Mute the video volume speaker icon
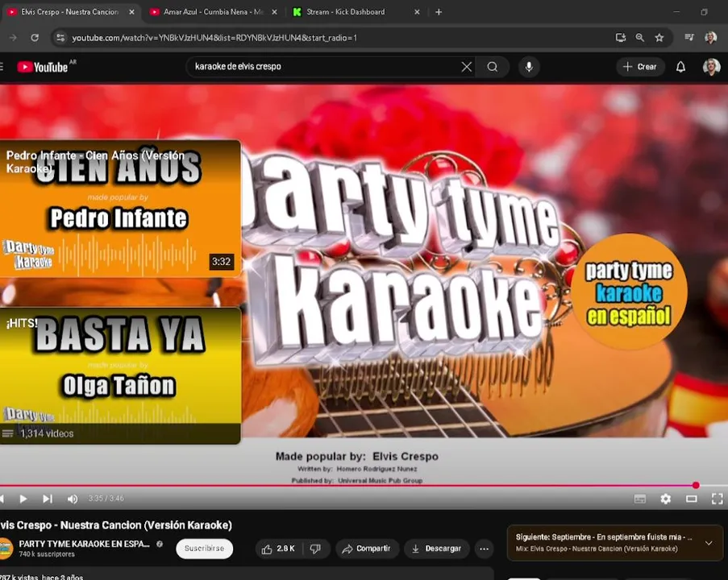 point(73,499)
